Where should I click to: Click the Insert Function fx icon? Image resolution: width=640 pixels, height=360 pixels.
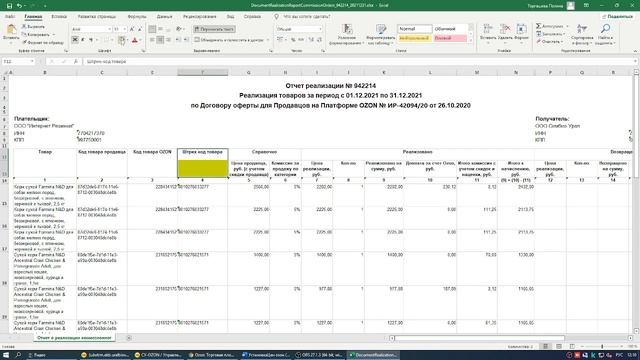coord(76,61)
